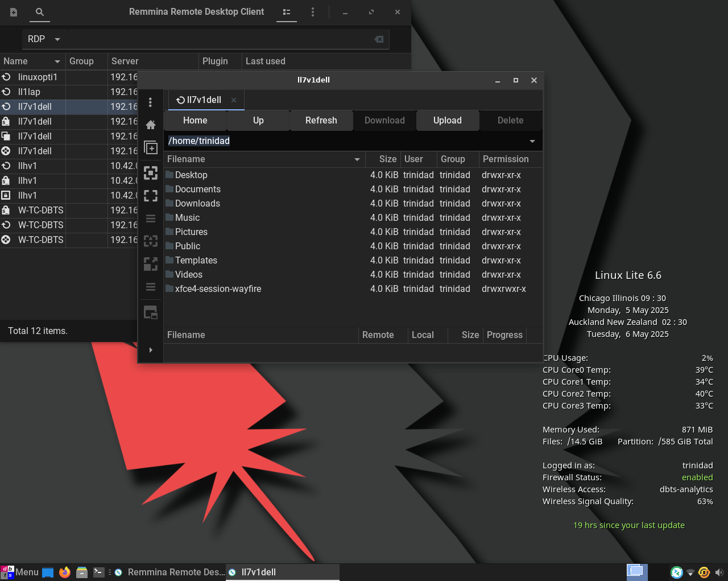Select the Templates folder
Screen dimensions: 728x581
[353, 261]
